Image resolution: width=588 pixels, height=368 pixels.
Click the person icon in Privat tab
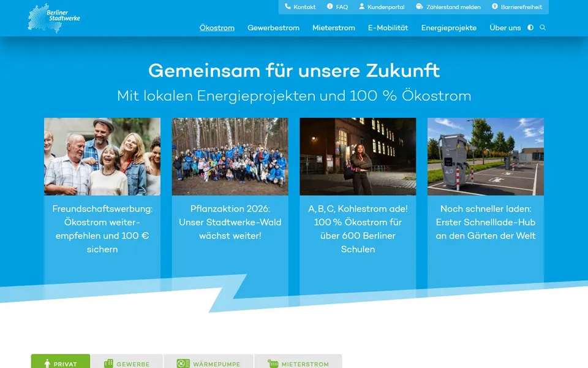[x=47, y=364]
